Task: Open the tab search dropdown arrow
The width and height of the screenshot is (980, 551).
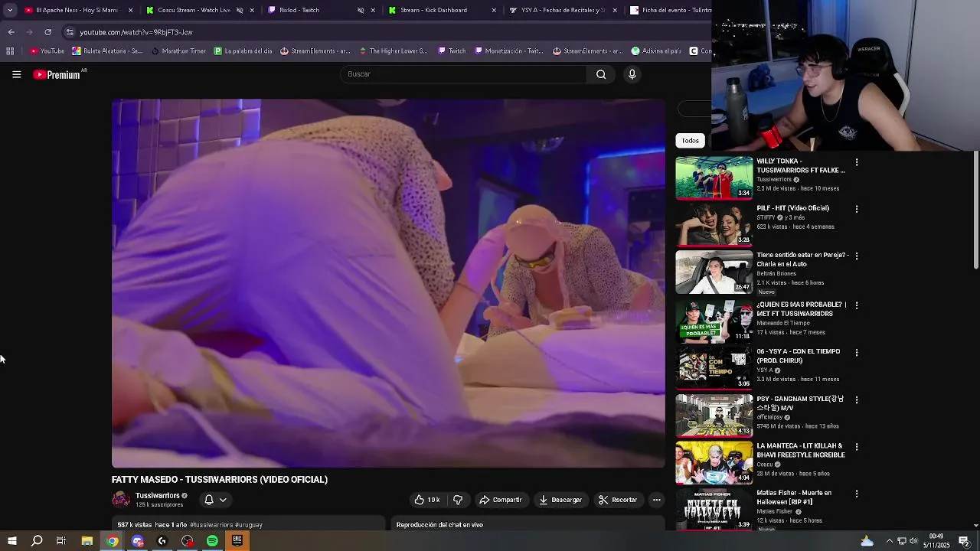Action: pos(10,10)
